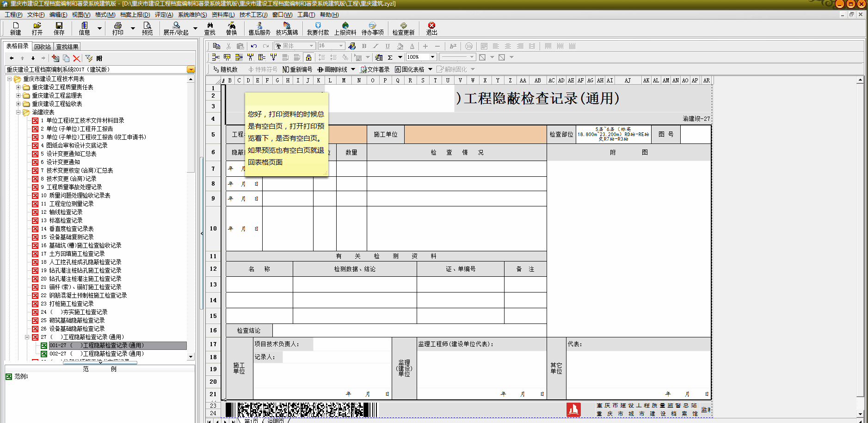Select tree item 12 轴线检查记录
Viewport: 868px width, 423px height.
tap(66, 212)
